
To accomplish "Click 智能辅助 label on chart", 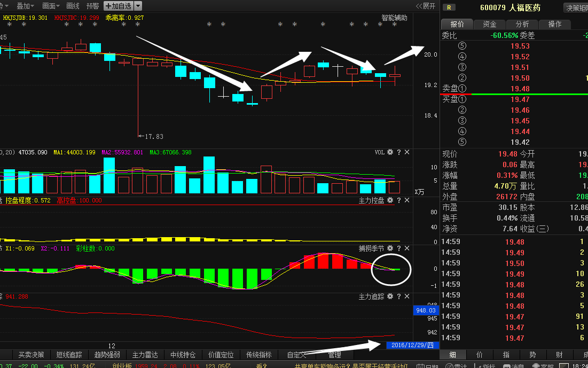I will click(394, 18).
